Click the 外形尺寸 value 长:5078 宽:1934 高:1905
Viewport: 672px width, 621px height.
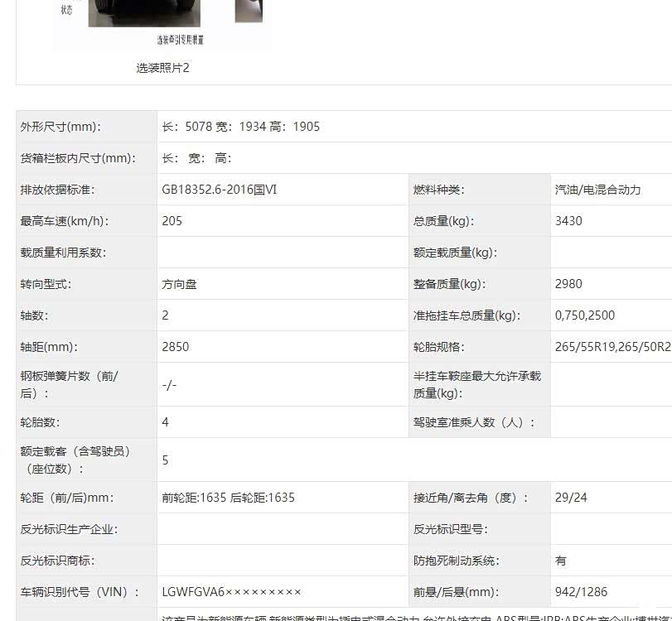[240, 127]
